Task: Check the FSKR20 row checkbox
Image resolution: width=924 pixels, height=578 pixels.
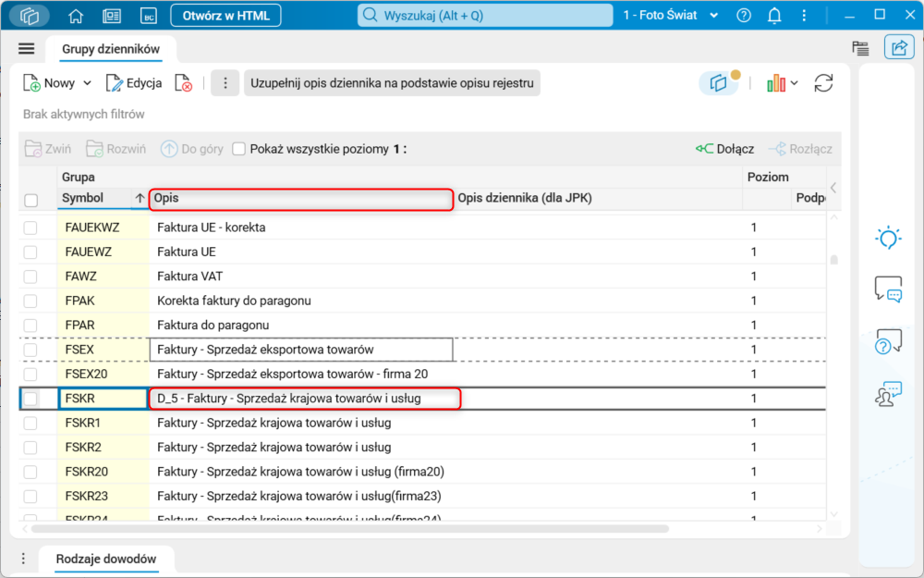Action: [30, 472]
